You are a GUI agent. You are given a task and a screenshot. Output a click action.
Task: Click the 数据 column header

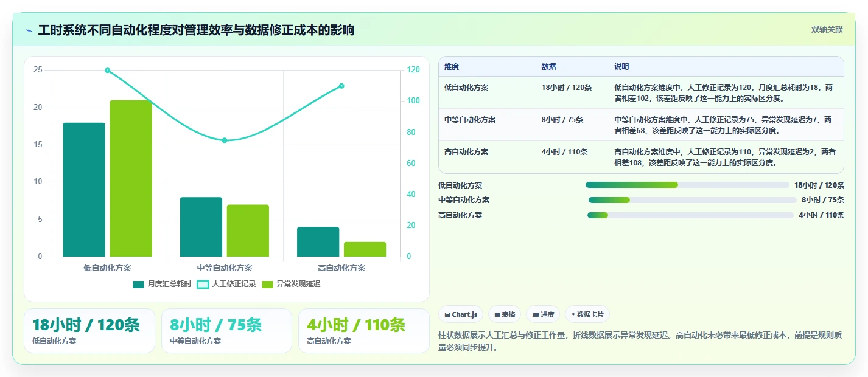point(548,67)
